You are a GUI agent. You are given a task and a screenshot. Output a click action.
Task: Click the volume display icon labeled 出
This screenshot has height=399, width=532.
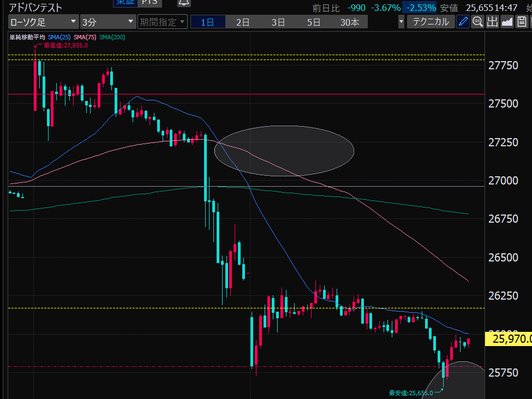(x=492, y=22)
